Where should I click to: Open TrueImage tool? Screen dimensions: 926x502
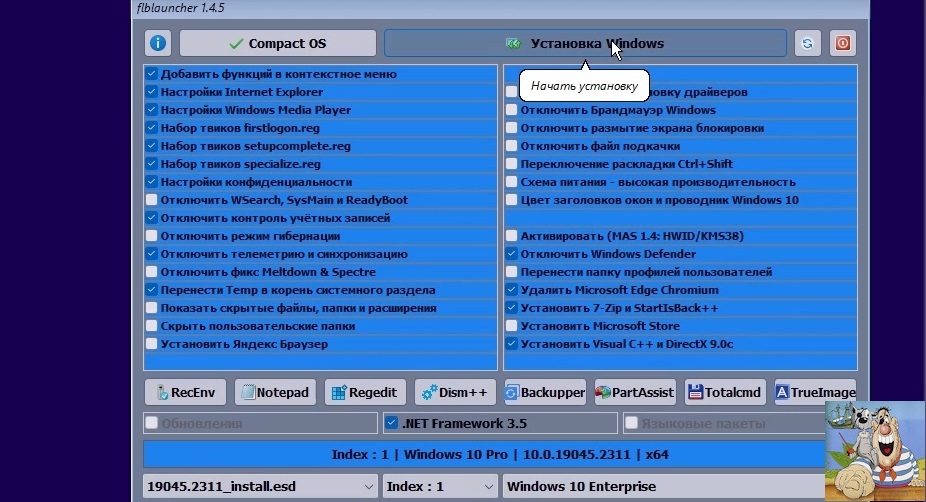coord(815,392)
